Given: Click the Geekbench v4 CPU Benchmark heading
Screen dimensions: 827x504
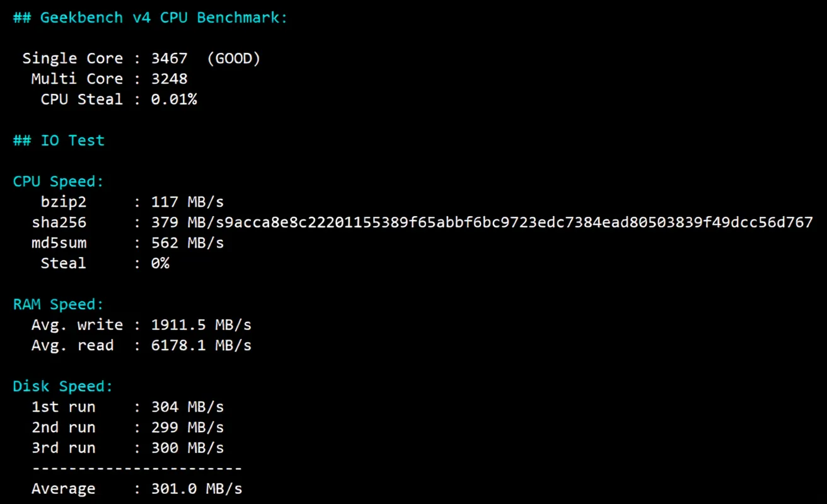Looking at the screenshot, I should (x=150, y=18).
